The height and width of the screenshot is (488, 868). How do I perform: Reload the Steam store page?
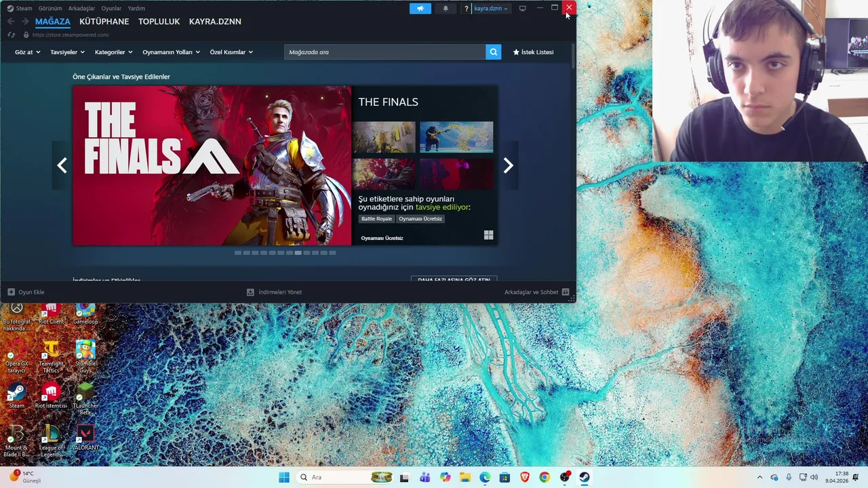click(x=11, y=35)
